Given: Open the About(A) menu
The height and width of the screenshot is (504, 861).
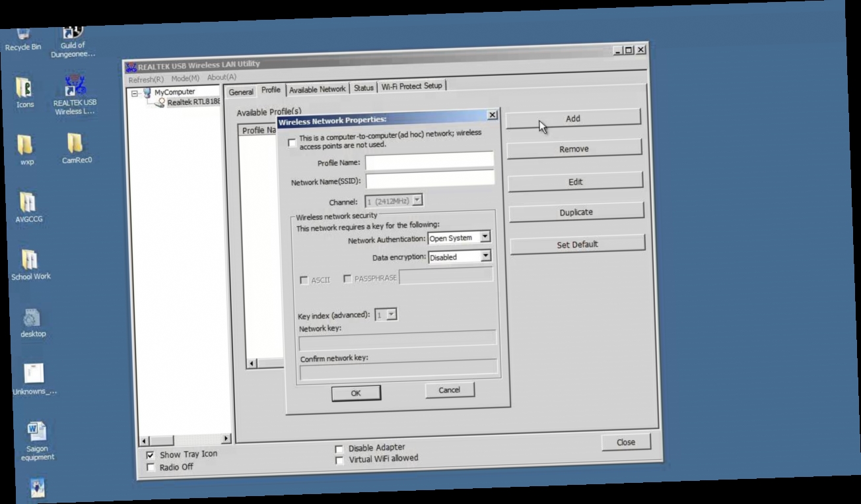Looking at the screenshot, I should pos(221,77).
